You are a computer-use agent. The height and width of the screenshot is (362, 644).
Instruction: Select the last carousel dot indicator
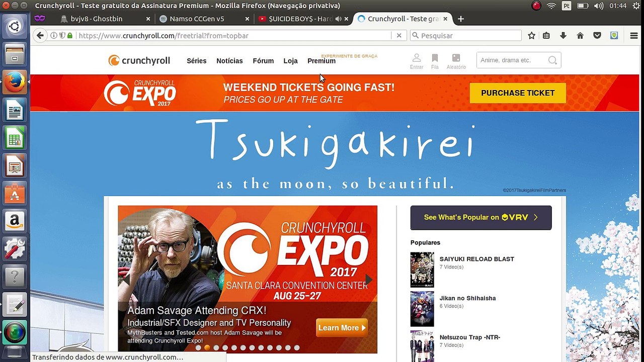point(297,347)
